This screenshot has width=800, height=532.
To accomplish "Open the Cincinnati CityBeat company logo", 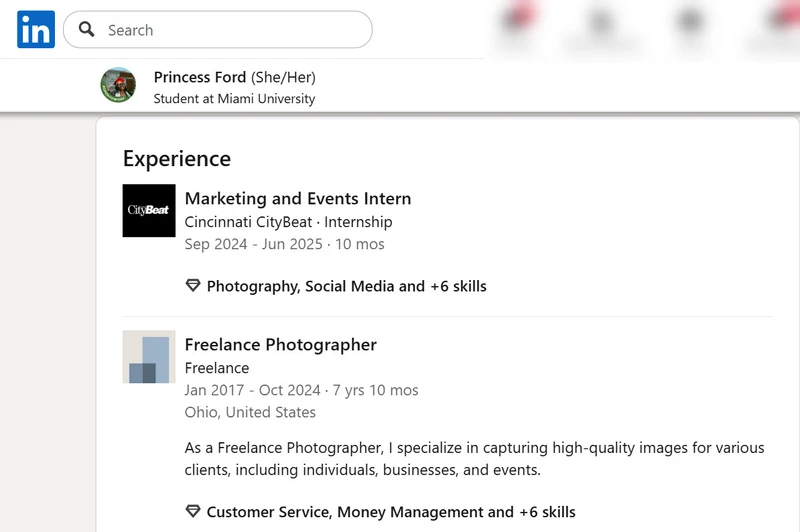I will click(149, 210).
